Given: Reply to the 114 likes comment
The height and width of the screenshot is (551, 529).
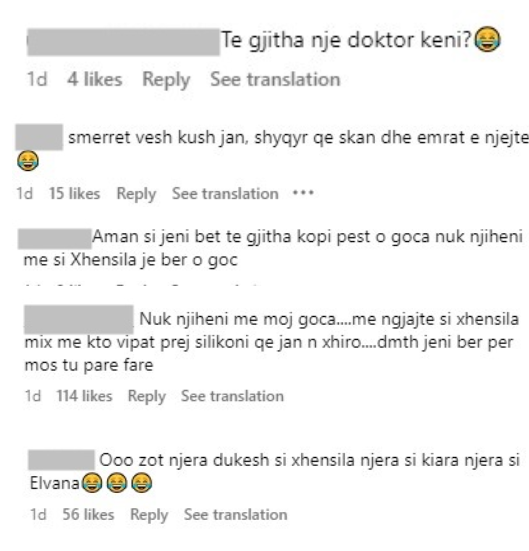Looking at the screenshot, I should (x=147, y=397).
